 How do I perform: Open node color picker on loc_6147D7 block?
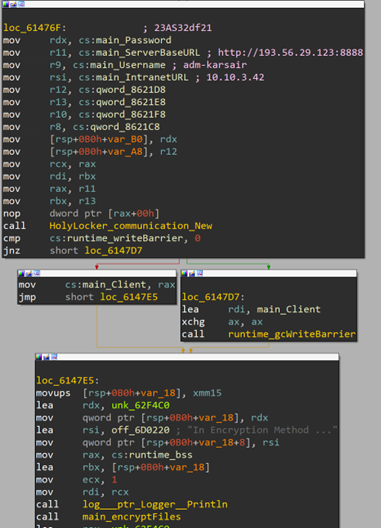(x=184, y=273)
